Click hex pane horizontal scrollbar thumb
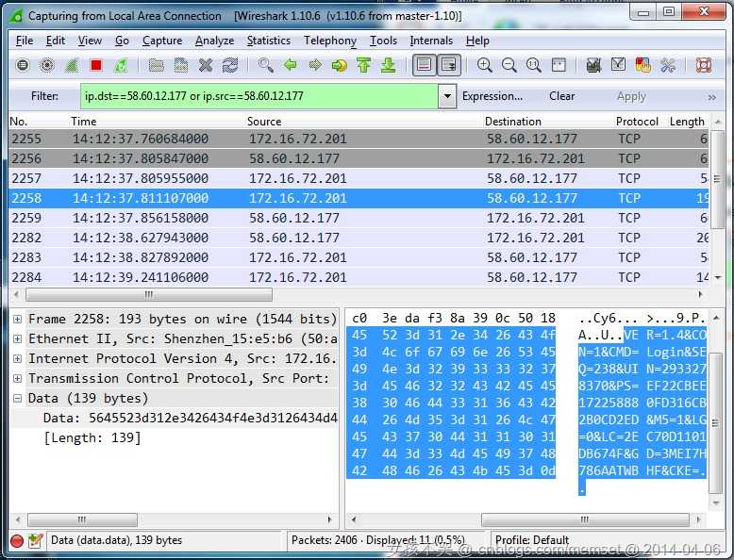 (x=585, y=519)
